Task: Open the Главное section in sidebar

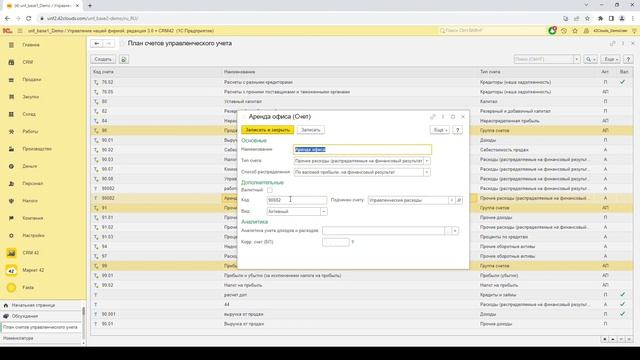Action: pyautogui.click(x=31, y=45)
